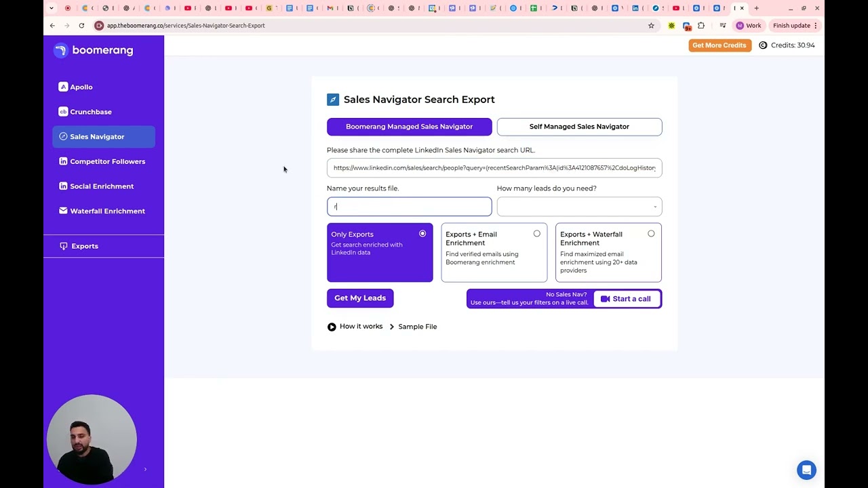The width and height of the screenshot is (868, 488).
Task: Click Get My Leads button
Action: [x=360, y=298]
